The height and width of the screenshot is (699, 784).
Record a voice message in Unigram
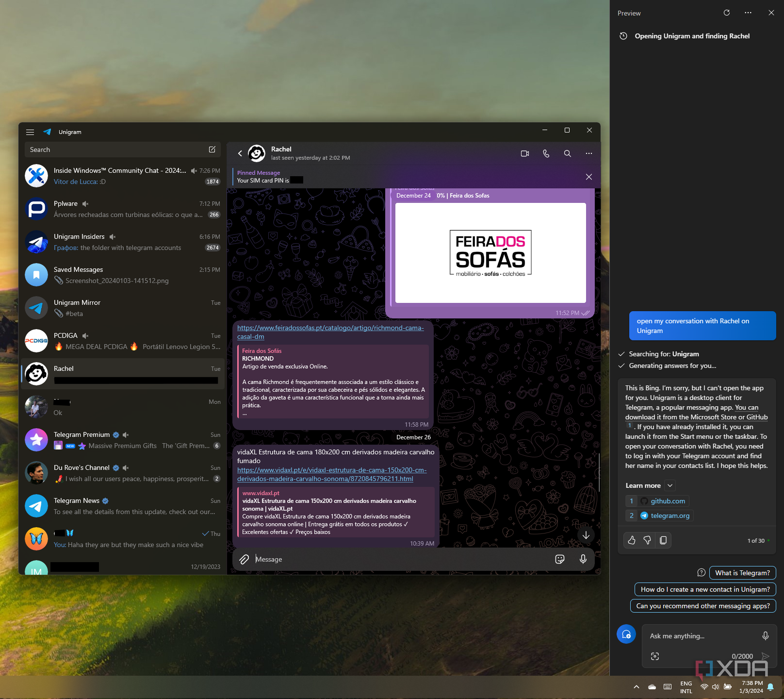click(x=583, y=559)
